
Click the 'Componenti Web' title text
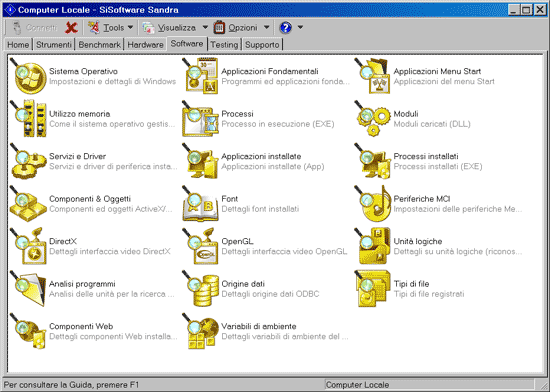pos(81,326)
